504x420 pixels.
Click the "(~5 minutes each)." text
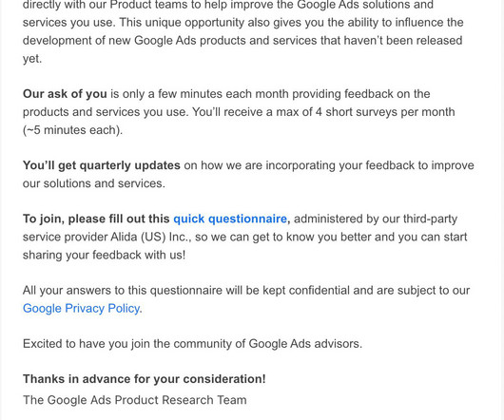(72, 130)
